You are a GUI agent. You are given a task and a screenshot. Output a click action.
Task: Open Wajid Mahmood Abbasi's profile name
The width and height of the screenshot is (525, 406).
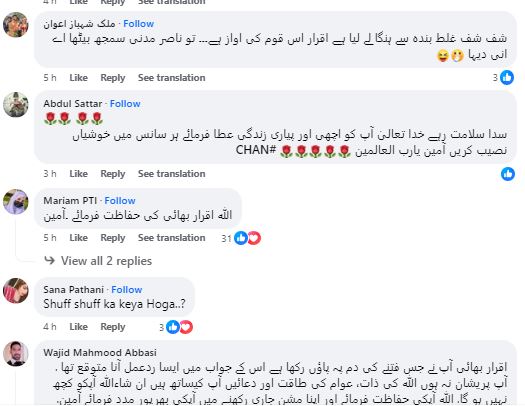(x=100, y=352)
